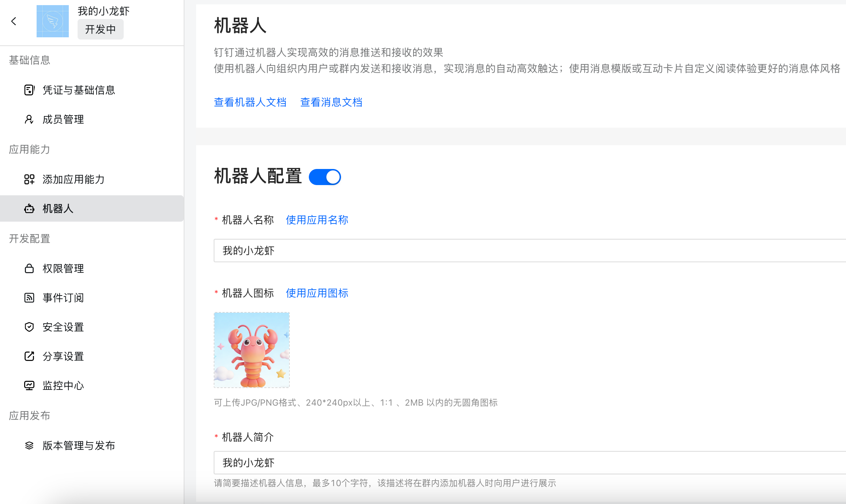Click the 机器人 robot sidebar icon
The height and width of the screenshot is (504, 846).
[x=29, y=208]
